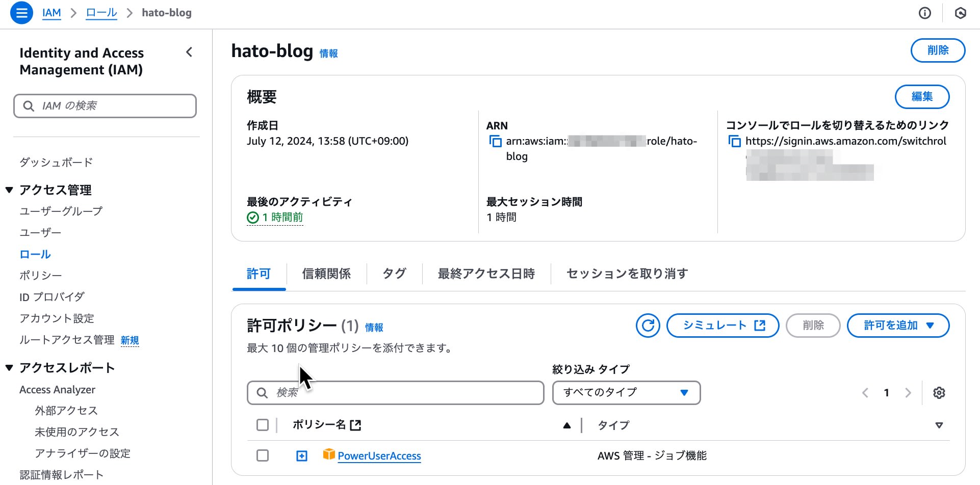Check the PowerUserAccess row checkbox

click(263, 455)
